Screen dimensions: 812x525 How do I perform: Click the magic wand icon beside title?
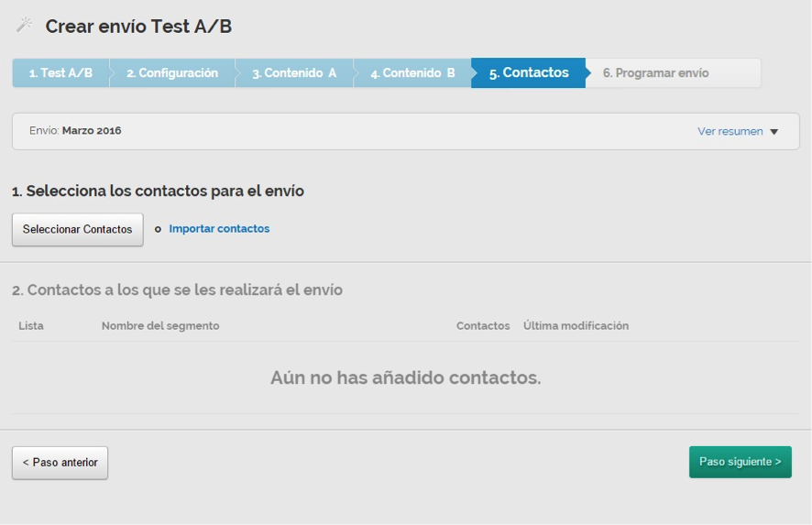(24, 26)
